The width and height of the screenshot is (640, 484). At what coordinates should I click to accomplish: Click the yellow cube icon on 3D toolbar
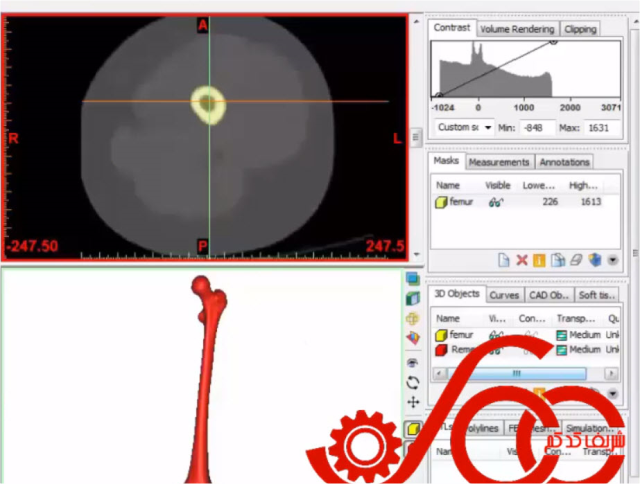click(413, 428)
